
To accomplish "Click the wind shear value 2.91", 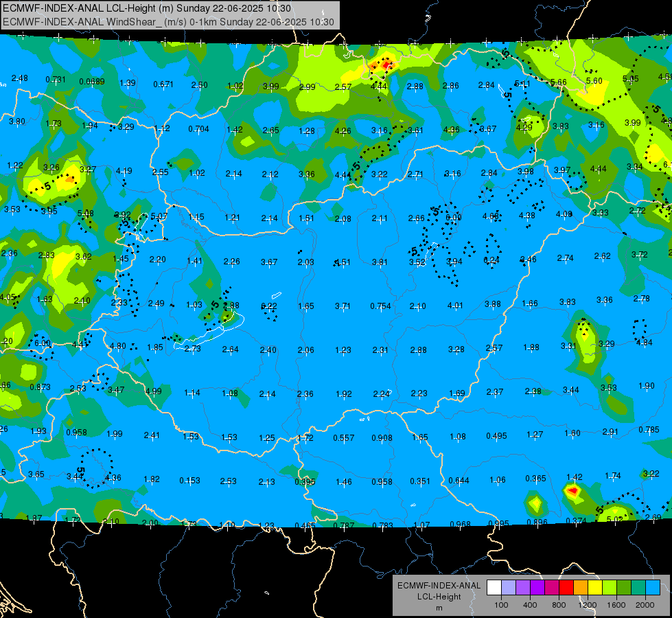I will coord(610,432).
